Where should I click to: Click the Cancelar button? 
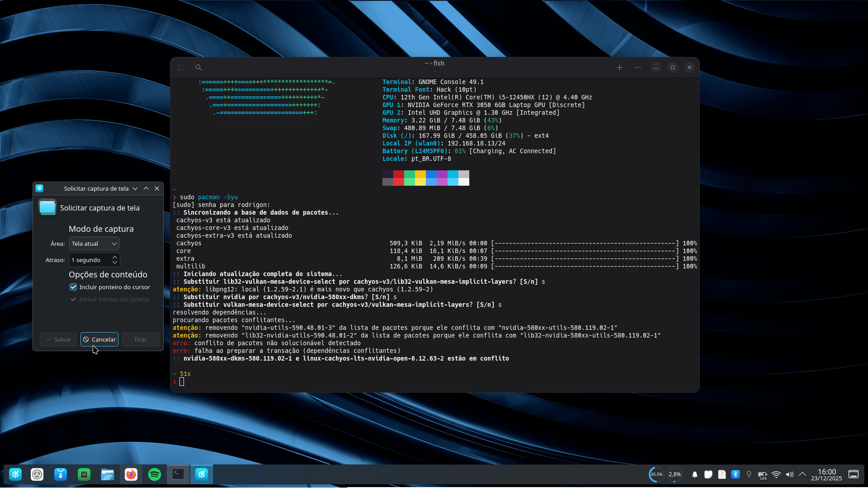click(99, 340)
